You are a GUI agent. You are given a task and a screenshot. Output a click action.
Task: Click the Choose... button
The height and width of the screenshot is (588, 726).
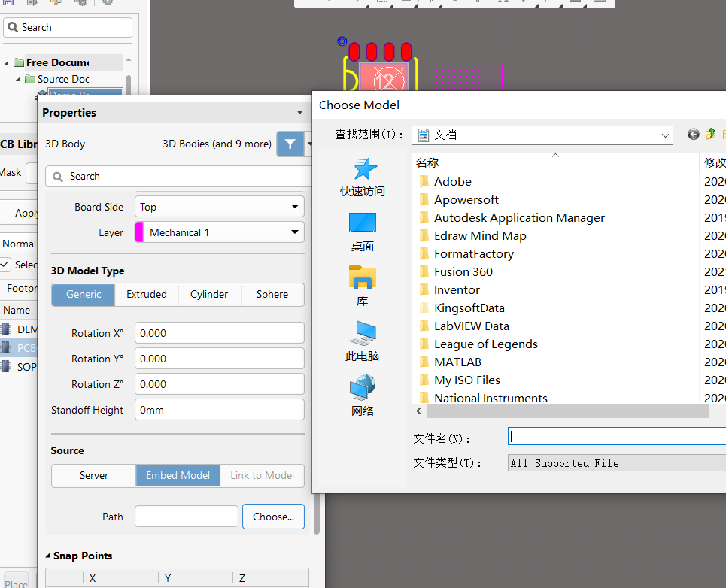[x=273, y=517]
